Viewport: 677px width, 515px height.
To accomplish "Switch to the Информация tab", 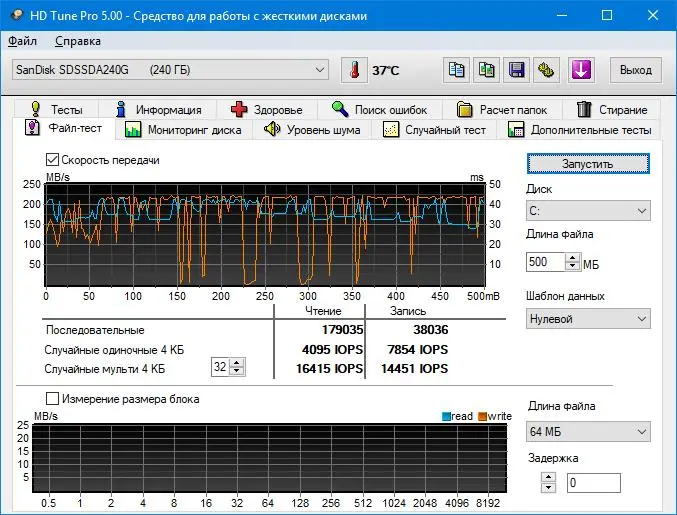I will pos(158,109).
